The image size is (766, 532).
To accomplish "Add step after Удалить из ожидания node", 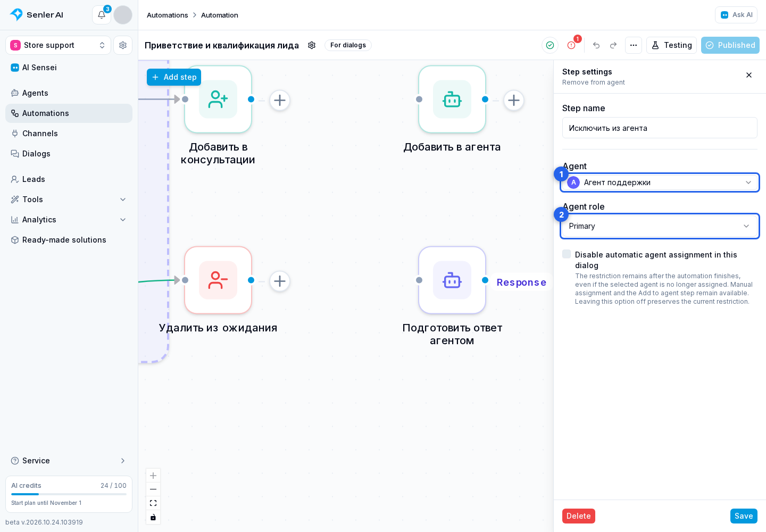I will point(280,281).
